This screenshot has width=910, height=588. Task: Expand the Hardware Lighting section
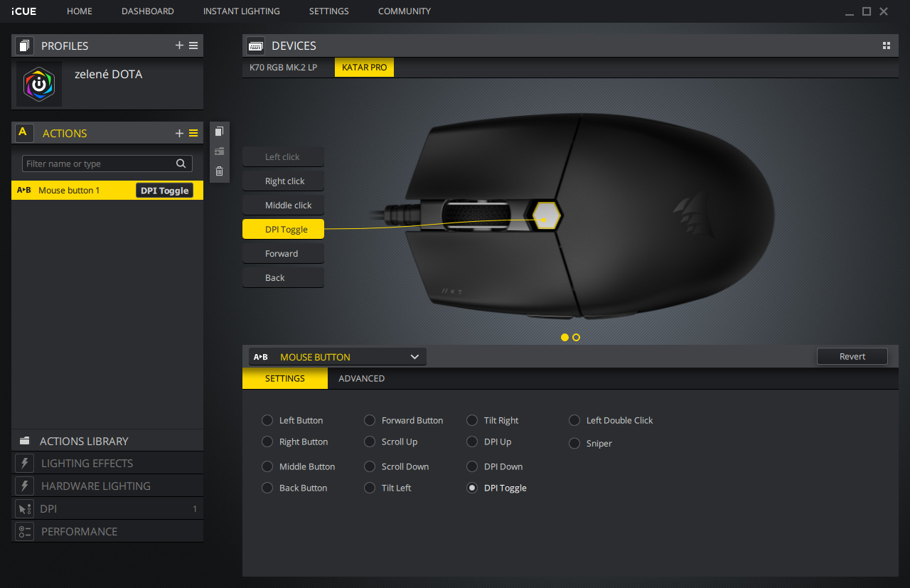(x=107, y=486)
